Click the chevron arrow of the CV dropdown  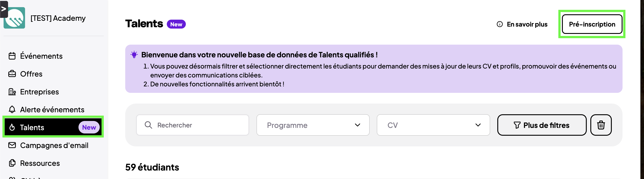[x=478, y=125]
